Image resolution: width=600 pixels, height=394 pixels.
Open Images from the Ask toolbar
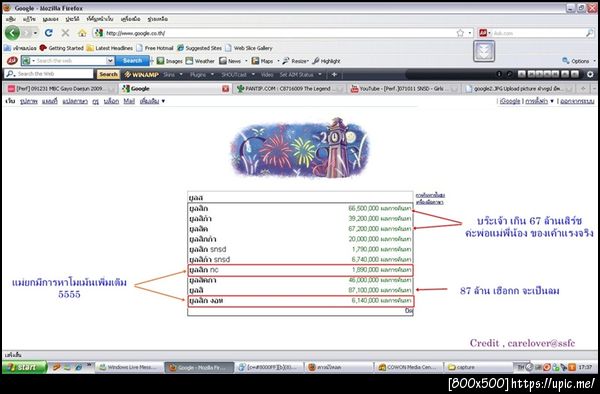(x=169, y=61)
